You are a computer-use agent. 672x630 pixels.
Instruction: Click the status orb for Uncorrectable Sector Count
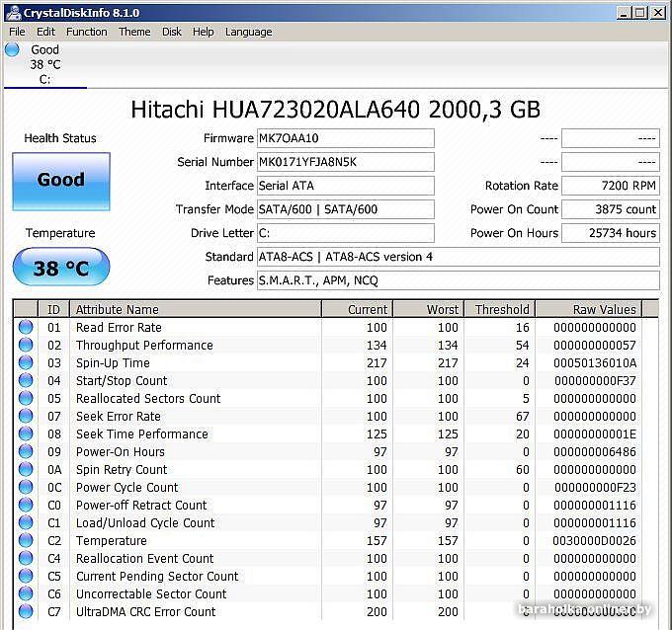pos(26,593)
